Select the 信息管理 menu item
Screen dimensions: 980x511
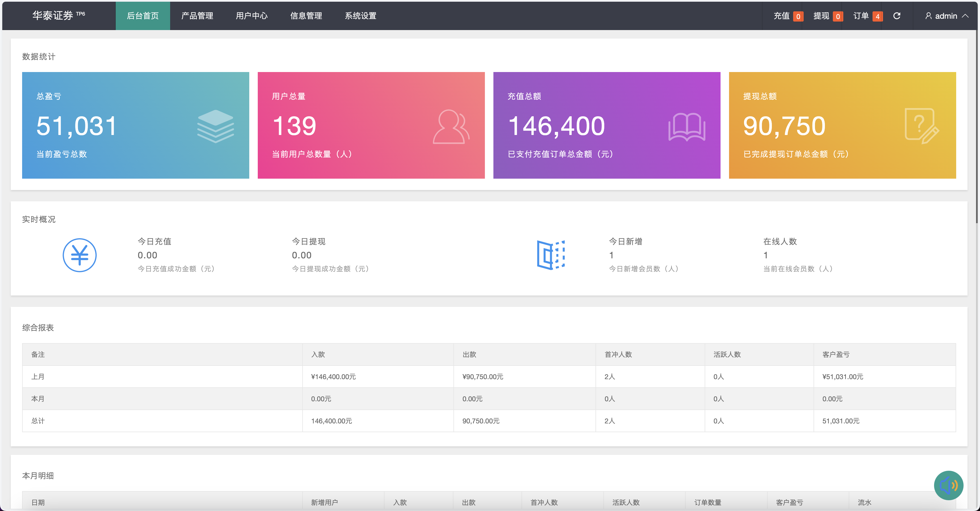click(306, 16)
